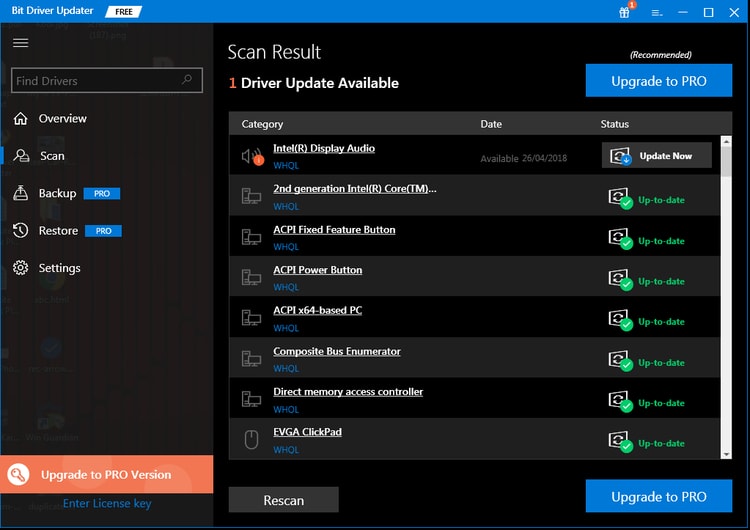The height and width of the screenshot is (530, 750).
Task: Click device icon for Direct memory access controller
Action: click(x=251, y=398)
